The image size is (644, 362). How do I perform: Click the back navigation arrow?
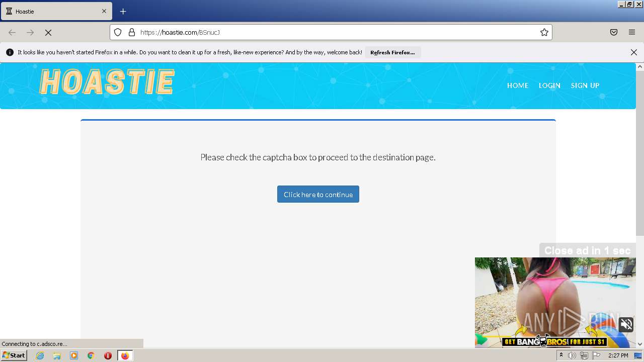[12, 32]
